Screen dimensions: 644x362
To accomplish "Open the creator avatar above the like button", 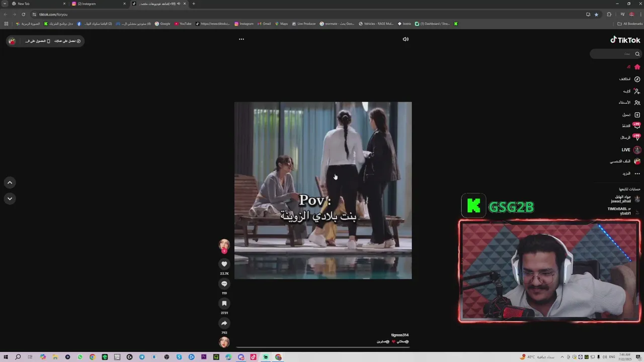I will point(224,245).
